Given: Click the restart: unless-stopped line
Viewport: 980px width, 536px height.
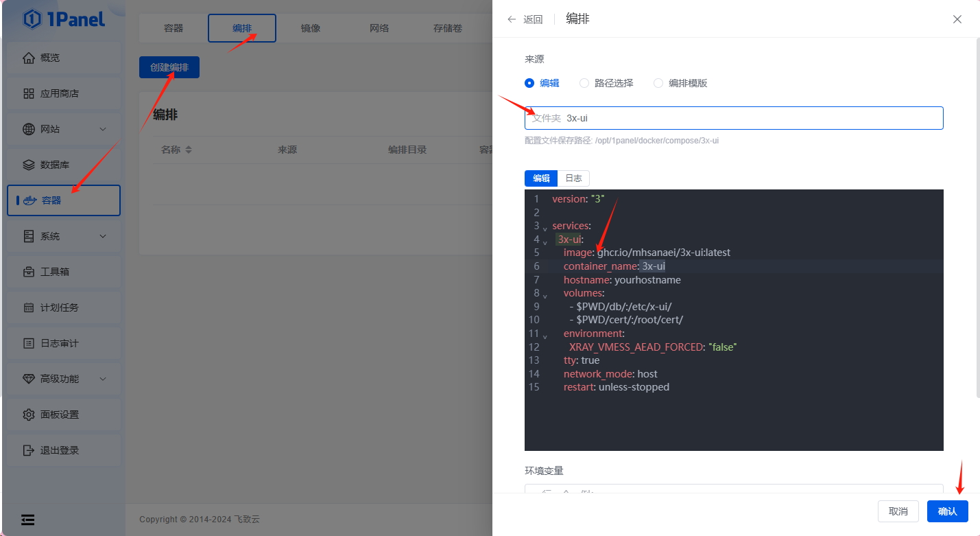Looking at the screenshot, I should point(617,387).
